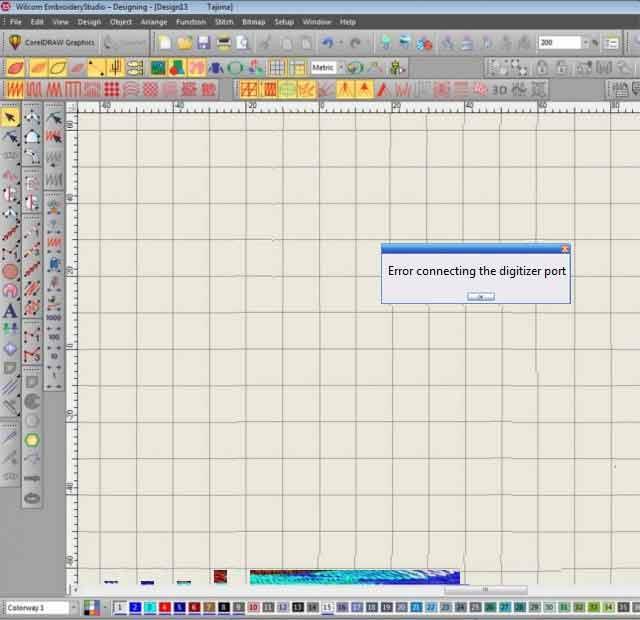Click the New design blank page icon
Image resolution: width=640 pixels, height=620 pixels.
[163, 43]
